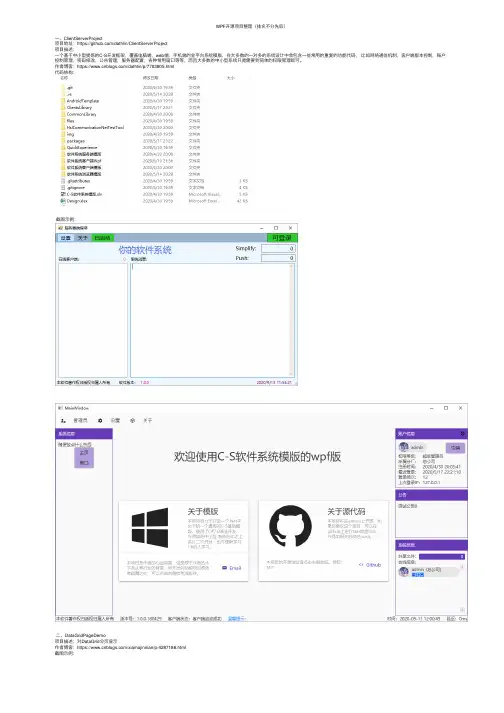Screen dimensions: 504x713
Task: Click inside the large system message text box
Action: [210, 320]
